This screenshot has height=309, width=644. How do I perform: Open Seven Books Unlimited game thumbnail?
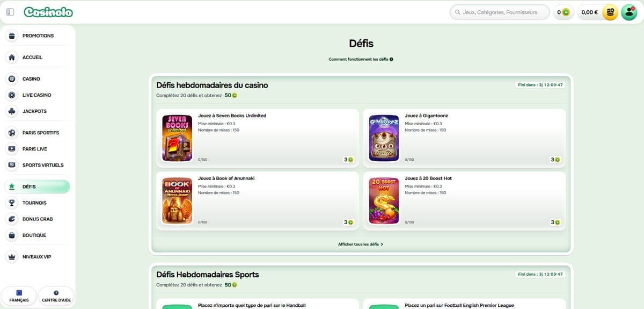point(177,138)
